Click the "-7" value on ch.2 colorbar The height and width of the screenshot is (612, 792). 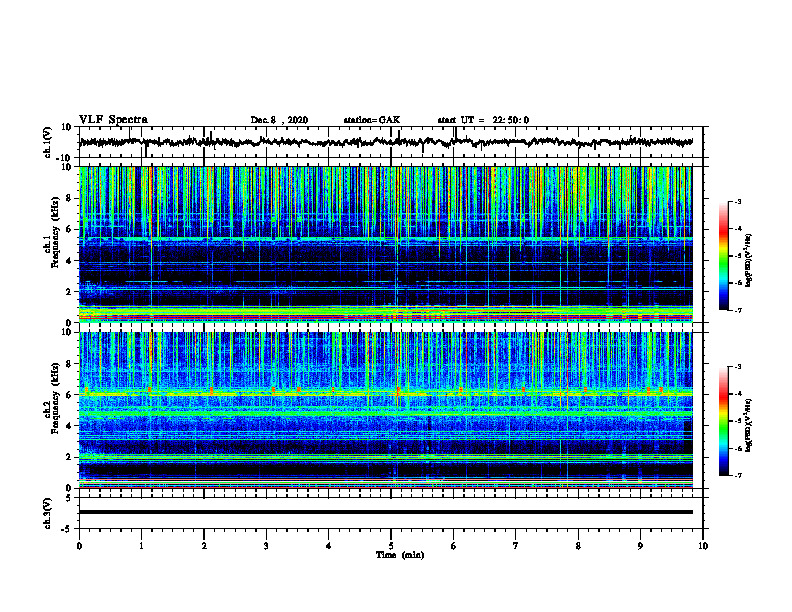click(738, 475)
